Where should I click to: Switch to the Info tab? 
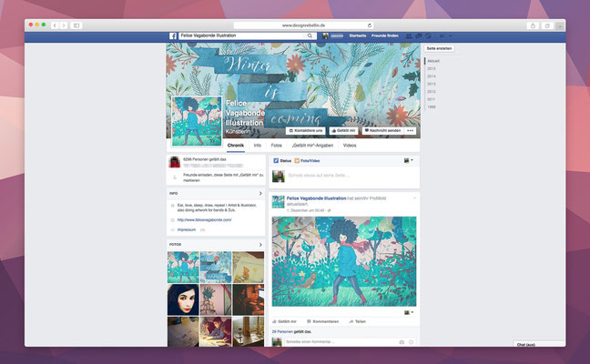[258, 146]
